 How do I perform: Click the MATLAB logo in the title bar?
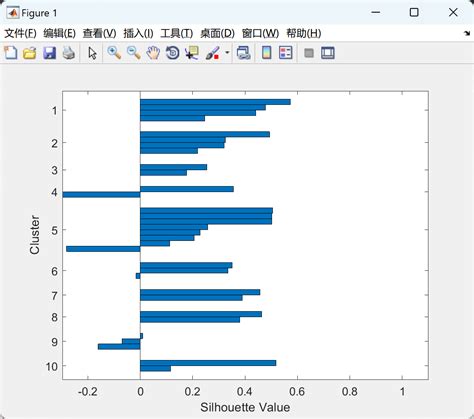(x=13, y=13)
